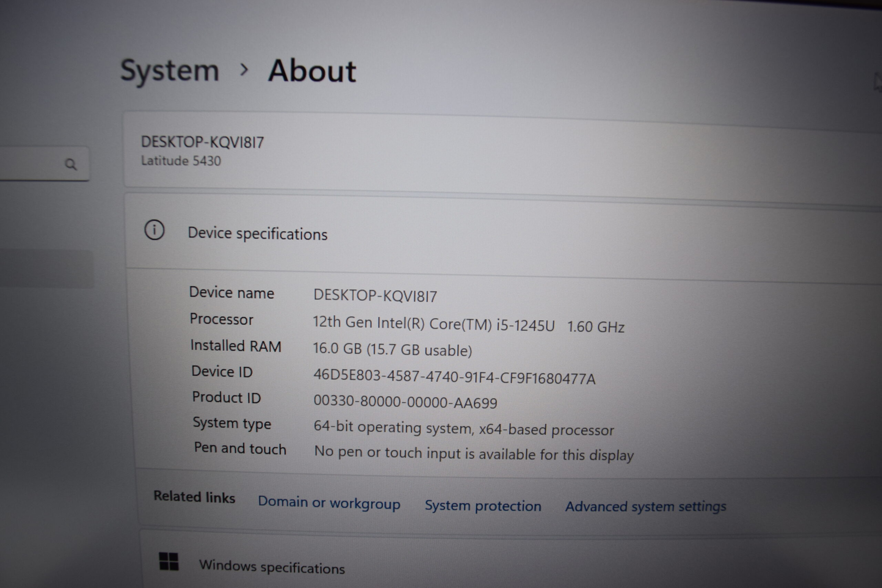
Task: Select the Latitude 5430 model text
Action: 181,161
